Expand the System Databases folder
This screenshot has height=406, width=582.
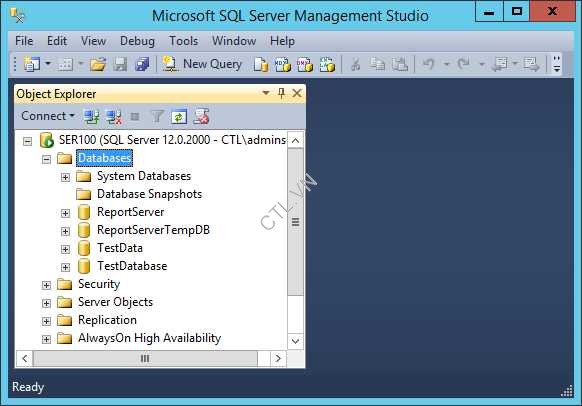click(x=65, y=177)
